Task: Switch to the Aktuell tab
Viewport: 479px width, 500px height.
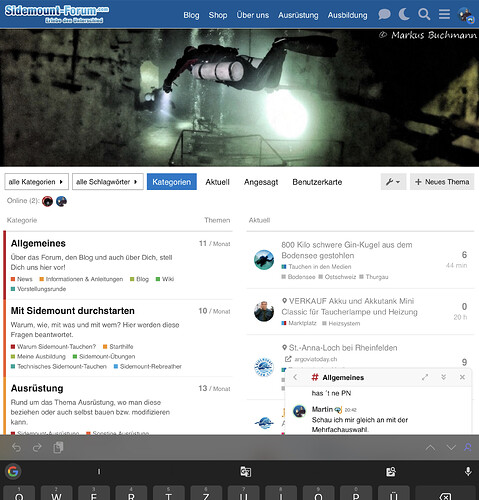Action: point(217,182)
